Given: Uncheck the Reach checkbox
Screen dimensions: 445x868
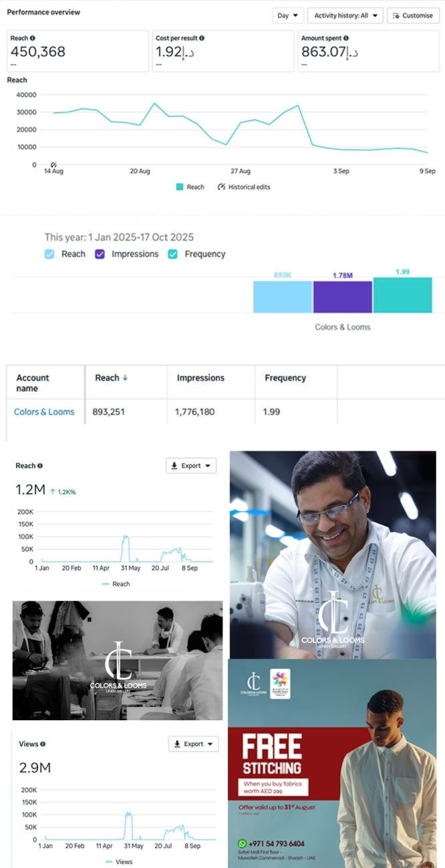Looking at the screenshot, I should 50,254.
